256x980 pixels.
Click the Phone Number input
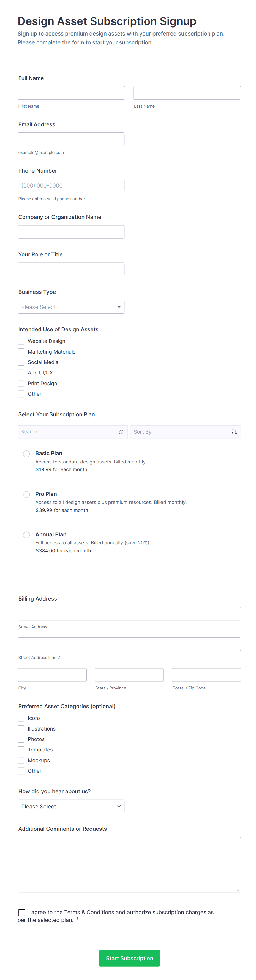tap(71, 186)
